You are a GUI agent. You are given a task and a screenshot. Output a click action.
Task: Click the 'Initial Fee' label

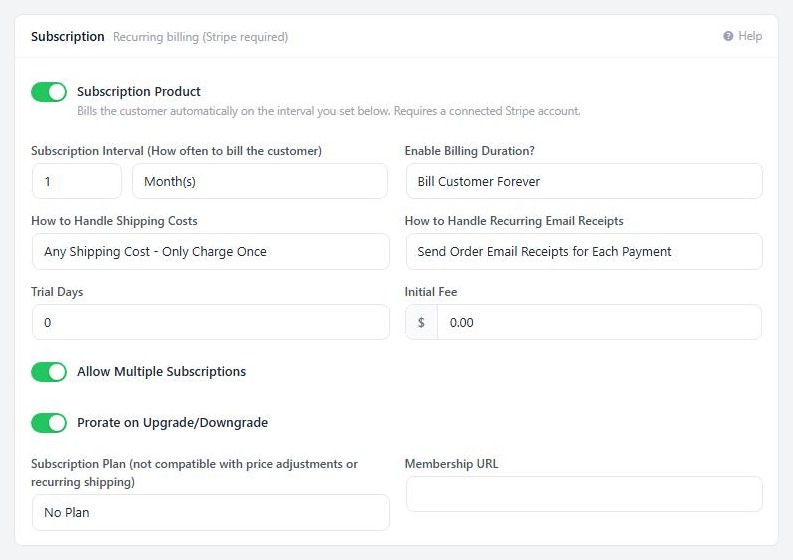click(431, 292)
